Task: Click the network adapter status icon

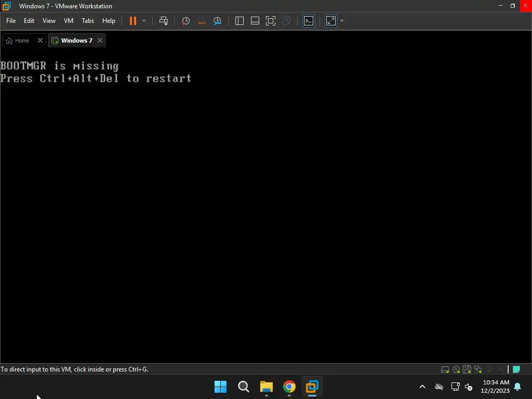Action: (478, 369)
